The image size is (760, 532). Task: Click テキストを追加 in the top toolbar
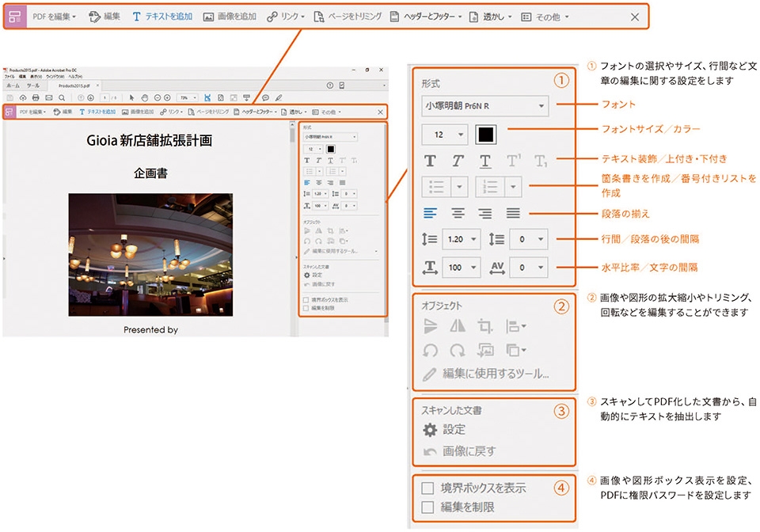coord(161,17)
